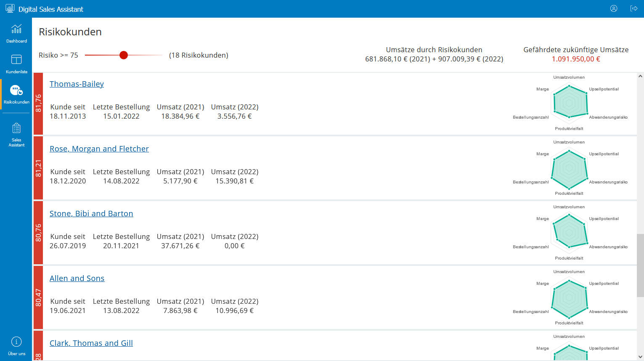Click the "Risiko >= 75" label
Screen dimensions: 644x361
click(58, 55)
